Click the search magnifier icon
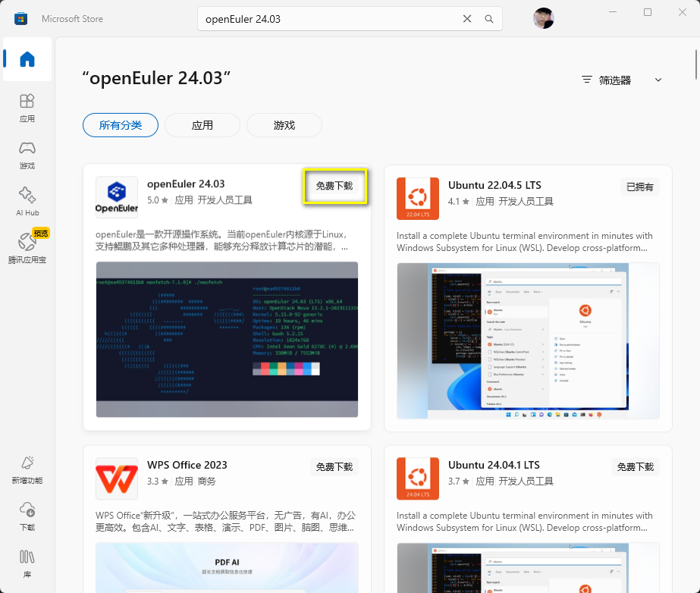The height and width of the screenshot is (593, 700). click(x=489, y=19)
